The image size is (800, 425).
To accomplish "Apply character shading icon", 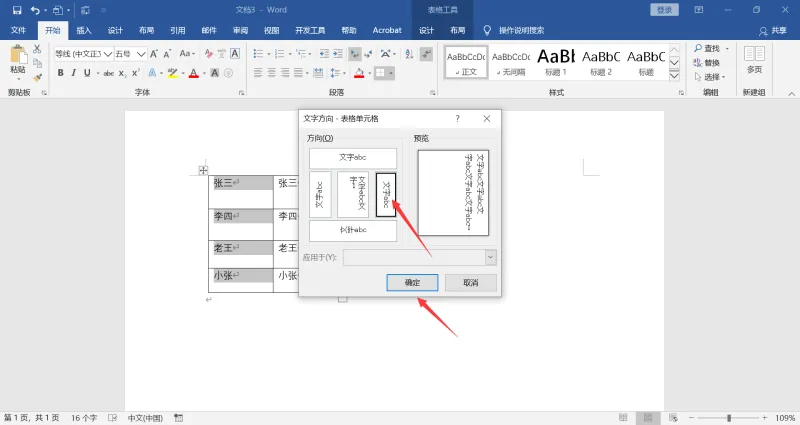I will click(215, 73).
